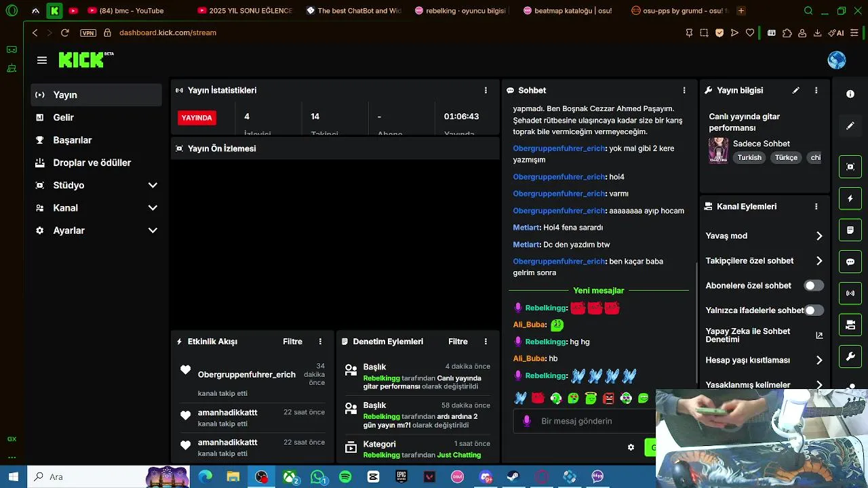Open browser downloads icon
Screen dimensions: 868x488
coord(818,33)
